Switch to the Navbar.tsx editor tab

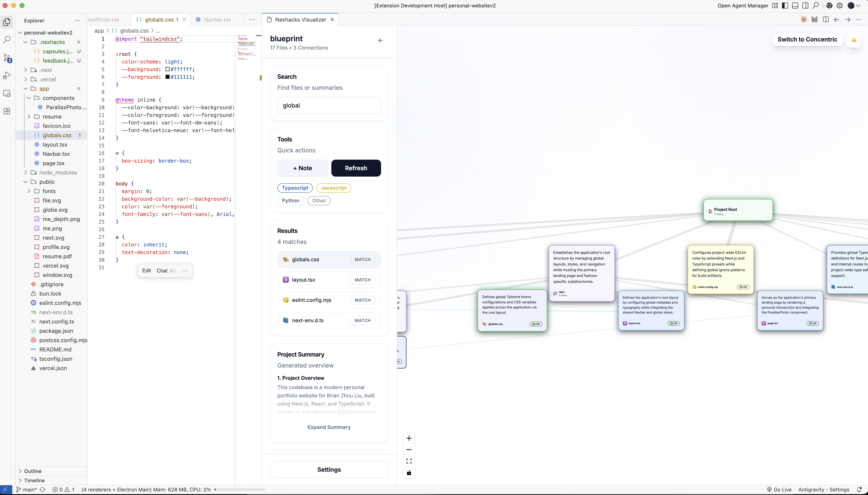(x=217, y=20)
